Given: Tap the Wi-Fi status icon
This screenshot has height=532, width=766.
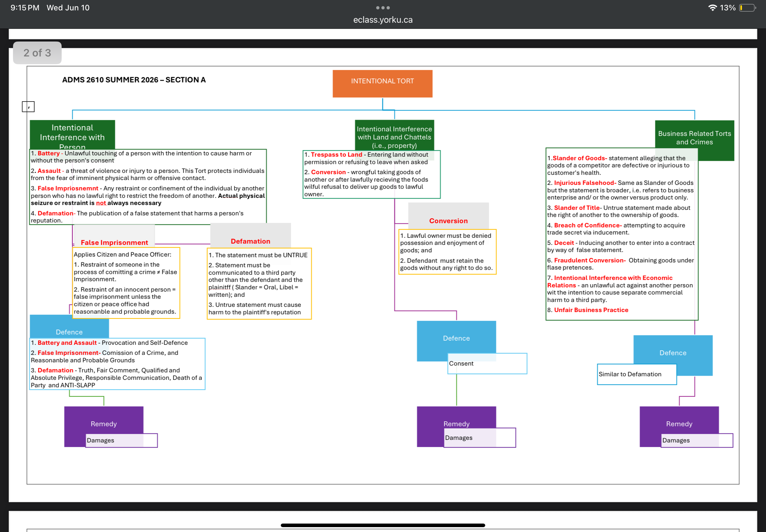Looking at the screenshot, I should (712, 8).
